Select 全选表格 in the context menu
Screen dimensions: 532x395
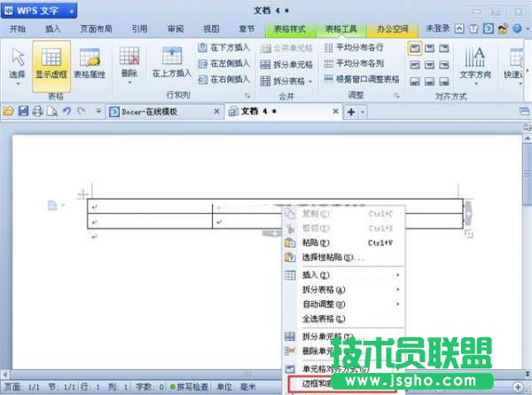323,318
